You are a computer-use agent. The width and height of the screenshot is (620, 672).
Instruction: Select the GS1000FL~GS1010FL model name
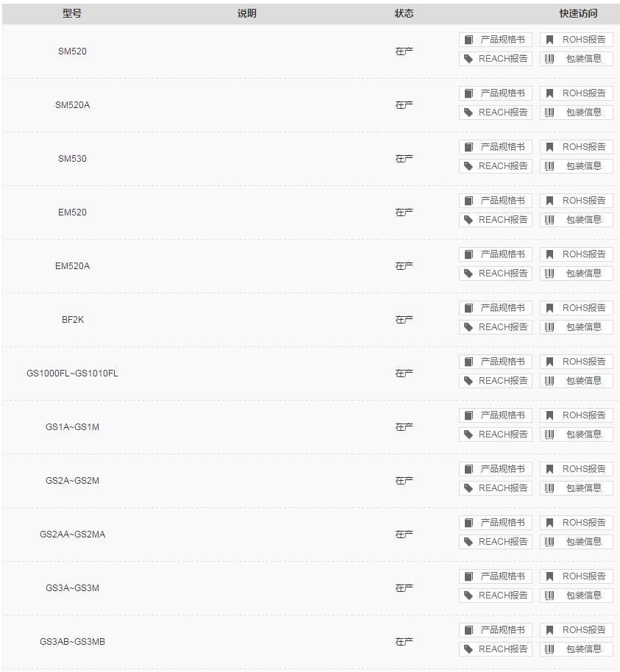pos(72,373)
